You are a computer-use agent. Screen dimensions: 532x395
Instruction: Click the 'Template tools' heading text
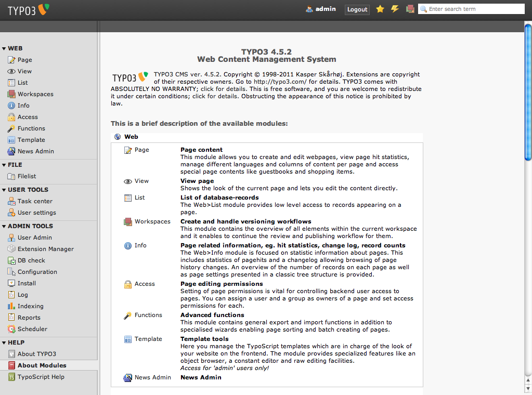pos(204,339)
